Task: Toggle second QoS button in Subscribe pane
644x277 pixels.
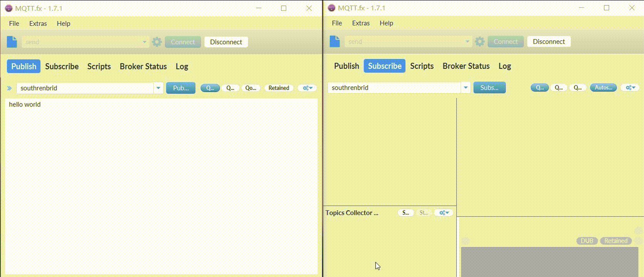Action: pyautogui.click(x=559, y=88)
